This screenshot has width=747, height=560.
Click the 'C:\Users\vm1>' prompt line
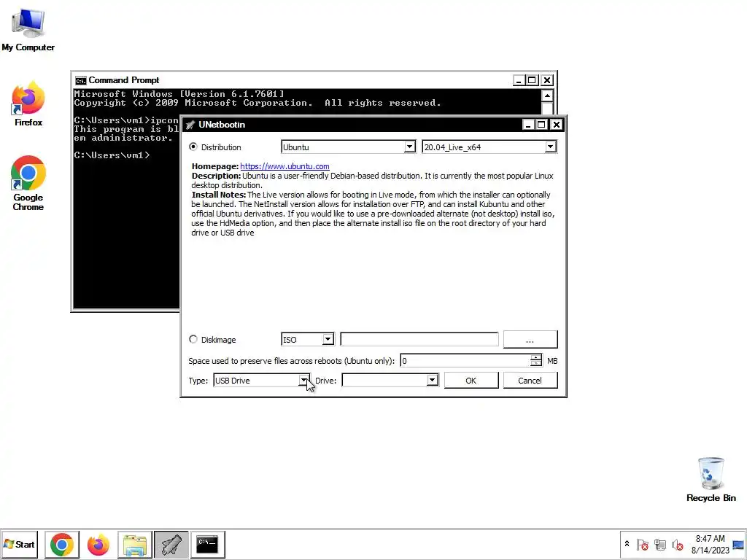coord(112,155)
